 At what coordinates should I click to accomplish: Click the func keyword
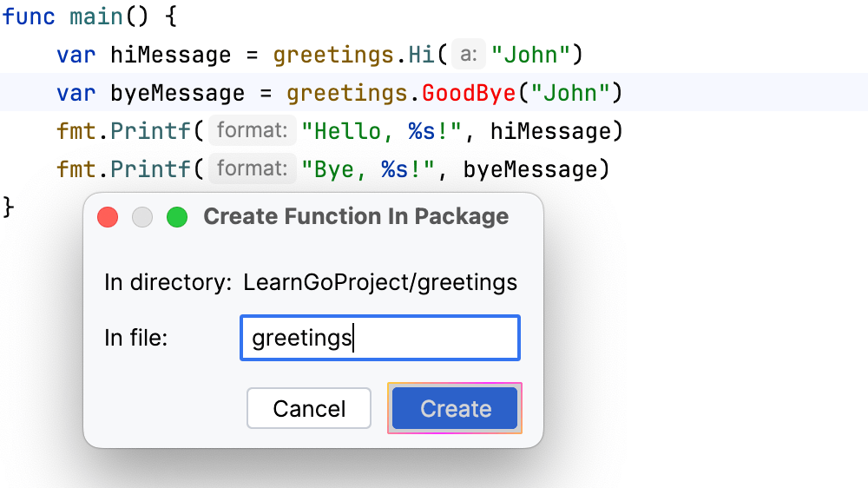coord(30,17)
